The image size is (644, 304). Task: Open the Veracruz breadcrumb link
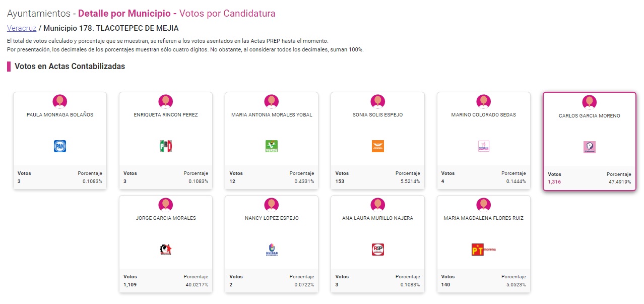pos(21,28)
